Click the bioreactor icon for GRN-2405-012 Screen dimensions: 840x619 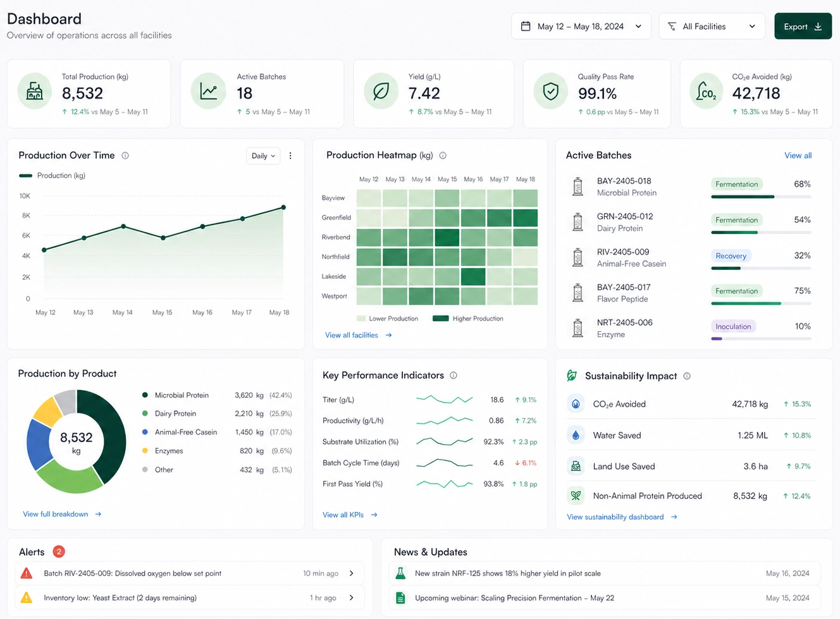(577, 223)
